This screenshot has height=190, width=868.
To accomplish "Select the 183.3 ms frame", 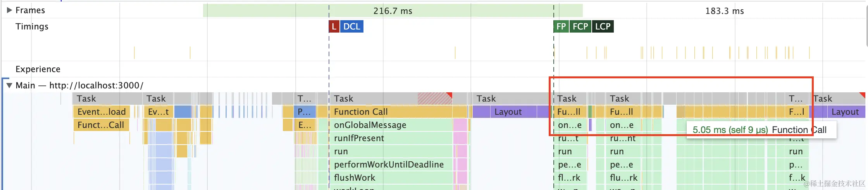I will click(724, 11).
